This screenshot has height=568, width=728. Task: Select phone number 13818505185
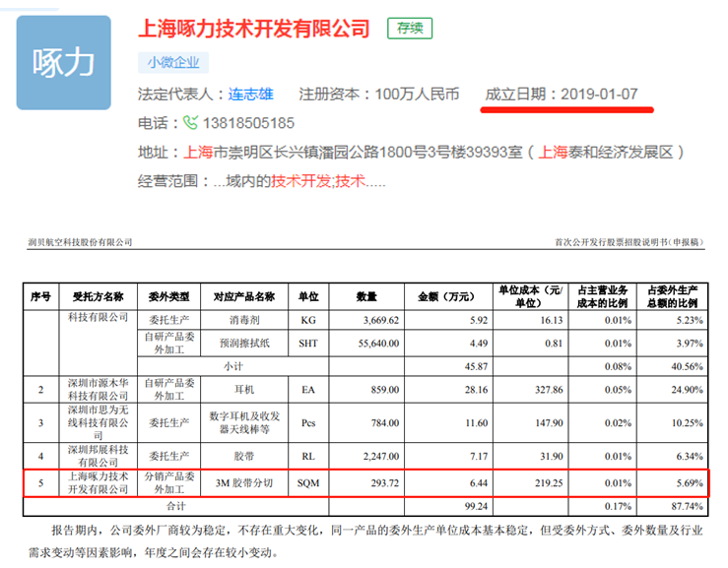pos(248,123)
